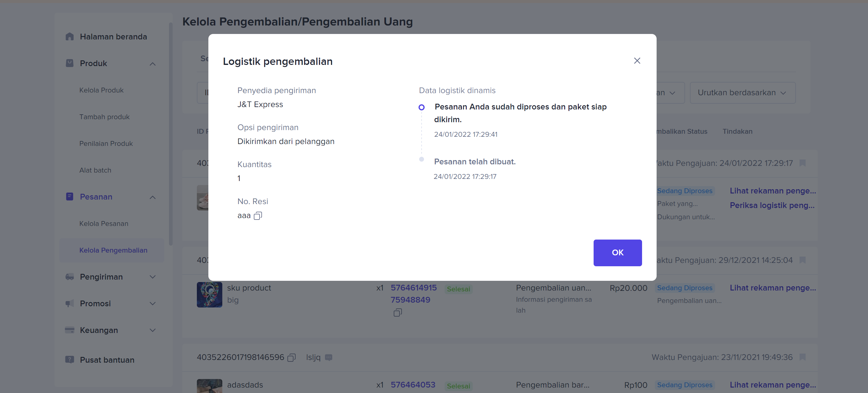Go to Kelola Pesanan page
Viewport: 868px width, 393px height.
click(x=104, y=224)
